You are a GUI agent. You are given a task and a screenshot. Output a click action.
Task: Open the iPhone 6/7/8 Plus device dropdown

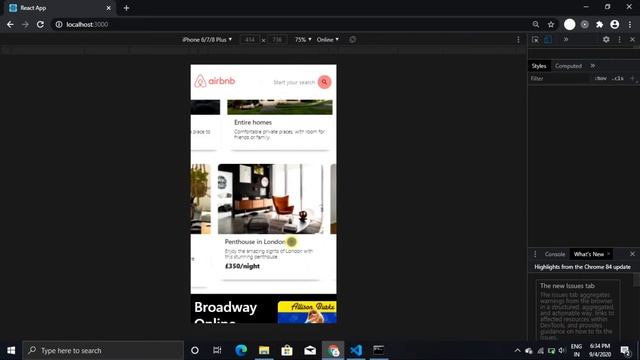207,40
